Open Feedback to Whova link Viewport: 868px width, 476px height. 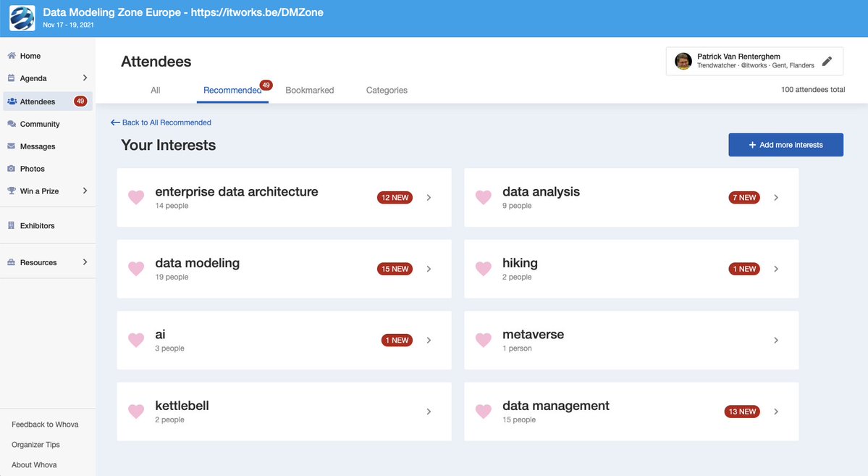(x=45, y=425)
